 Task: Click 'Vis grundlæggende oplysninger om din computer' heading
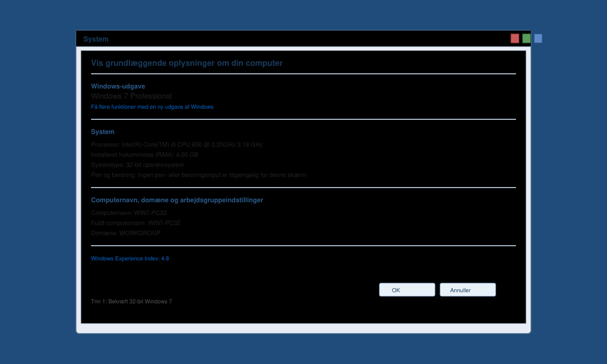pos(187,63)
